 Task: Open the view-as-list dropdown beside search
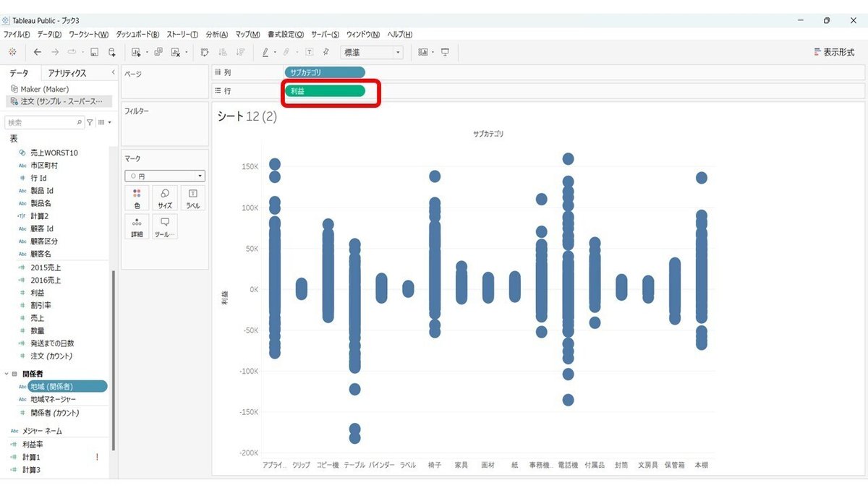[x=105, y=123]
